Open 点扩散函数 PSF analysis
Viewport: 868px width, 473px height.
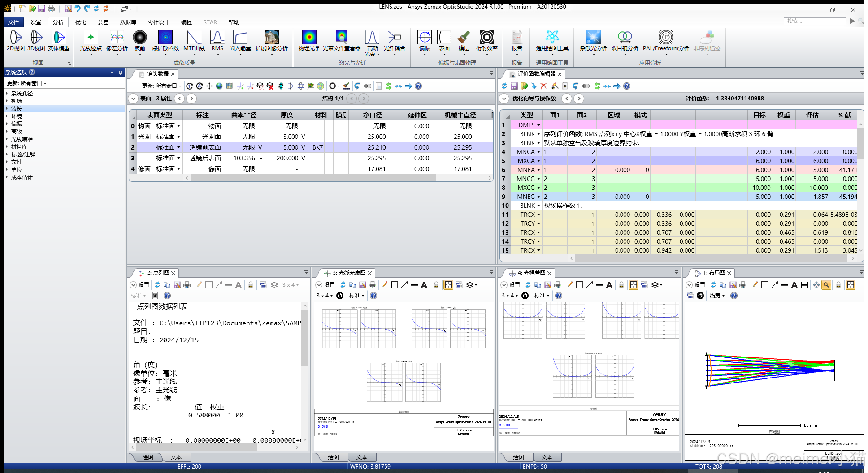[x=165, y=43]
